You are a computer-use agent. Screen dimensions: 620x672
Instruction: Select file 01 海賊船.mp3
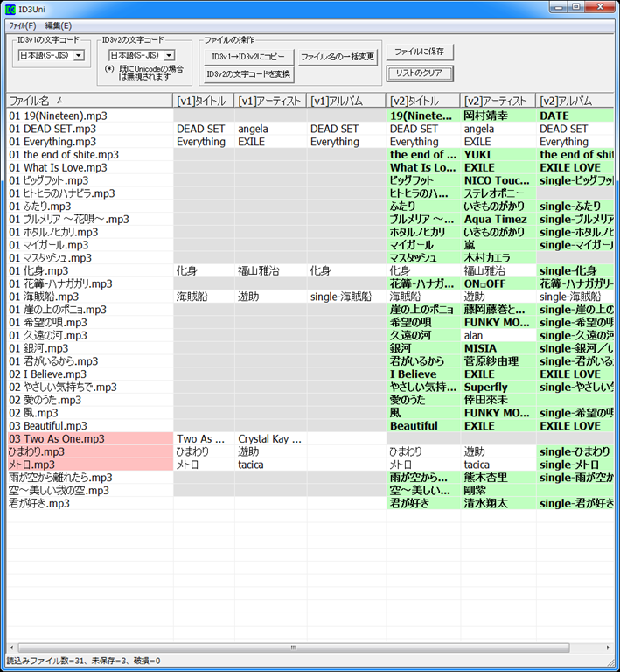point(44,297)
